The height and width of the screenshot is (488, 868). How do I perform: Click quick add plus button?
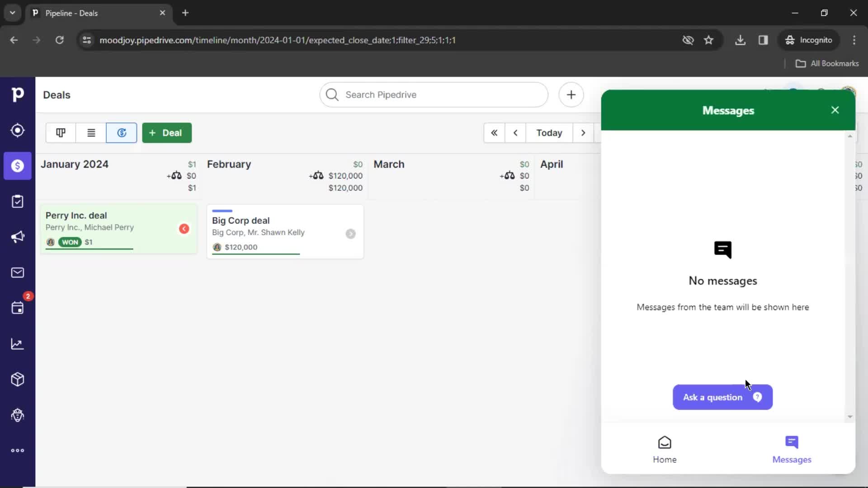[571, 95]
